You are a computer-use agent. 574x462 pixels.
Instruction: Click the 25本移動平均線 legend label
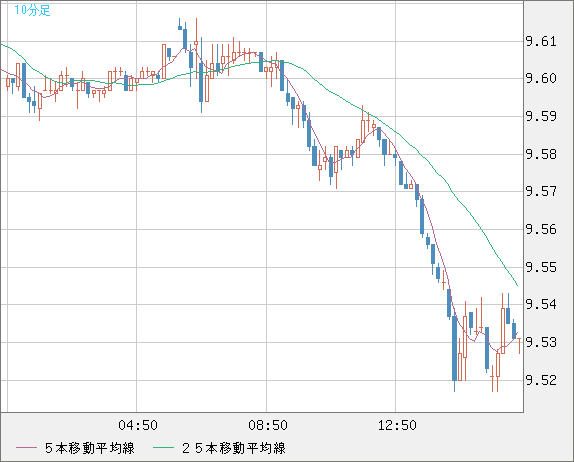pos(234,448)
